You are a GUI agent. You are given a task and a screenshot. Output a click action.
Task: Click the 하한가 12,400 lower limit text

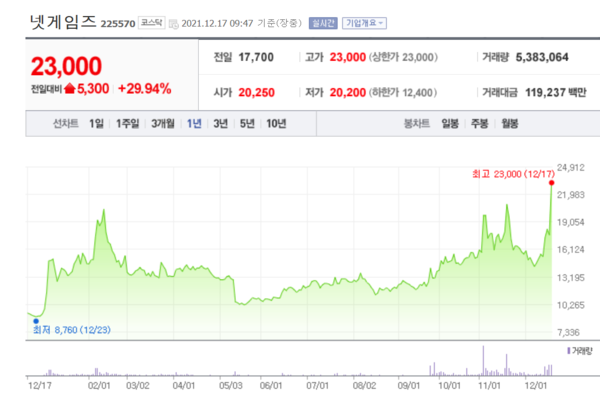pos(403,93)
